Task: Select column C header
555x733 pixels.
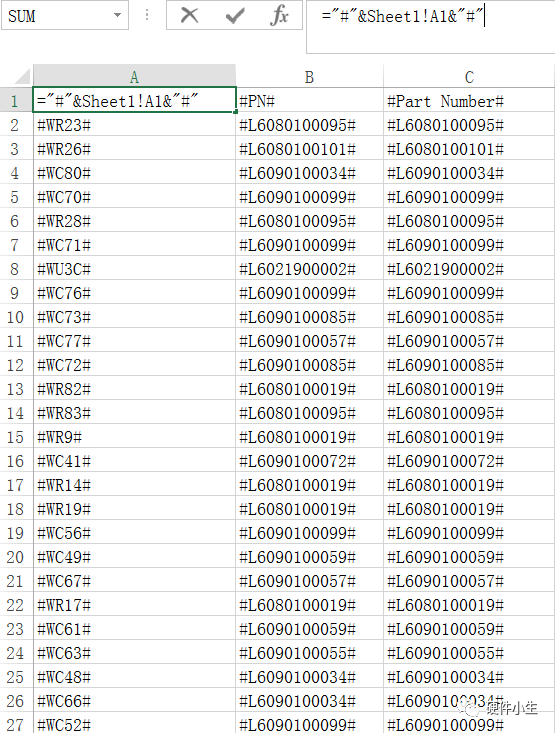Action: tap(469, 76)
